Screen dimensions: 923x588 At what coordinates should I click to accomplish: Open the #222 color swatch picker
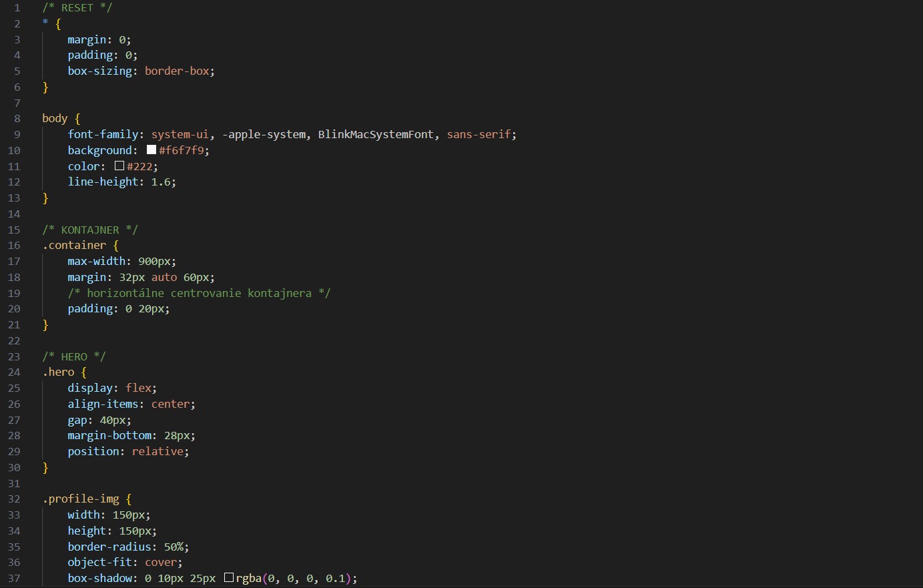[119, 166]
